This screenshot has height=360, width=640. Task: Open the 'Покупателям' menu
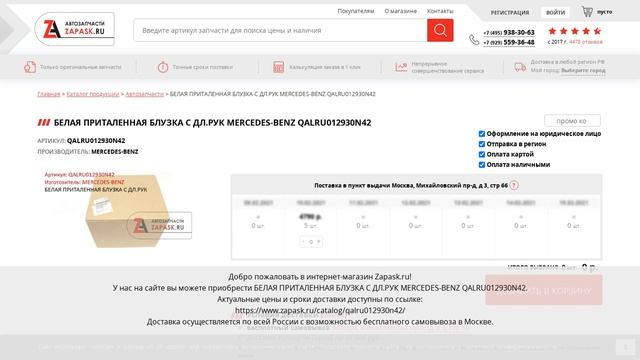356,11
